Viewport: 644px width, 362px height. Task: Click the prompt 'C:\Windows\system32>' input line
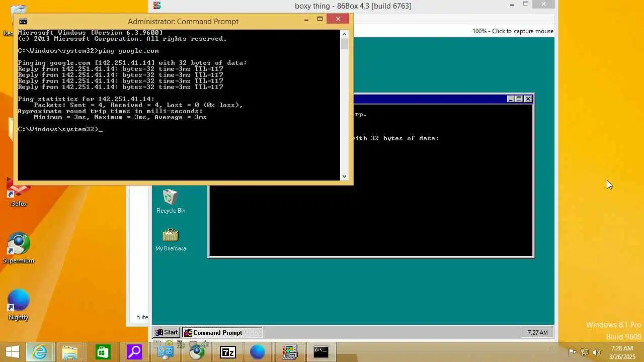60,129
